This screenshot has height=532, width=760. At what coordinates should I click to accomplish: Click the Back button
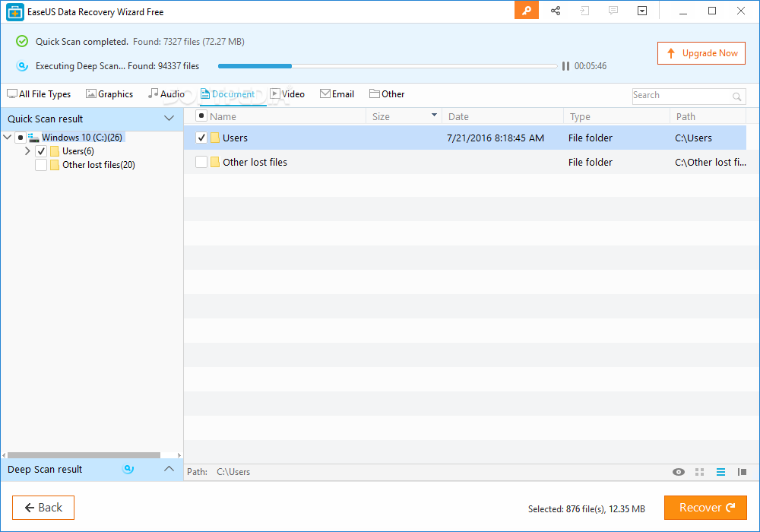click(43, 507)
